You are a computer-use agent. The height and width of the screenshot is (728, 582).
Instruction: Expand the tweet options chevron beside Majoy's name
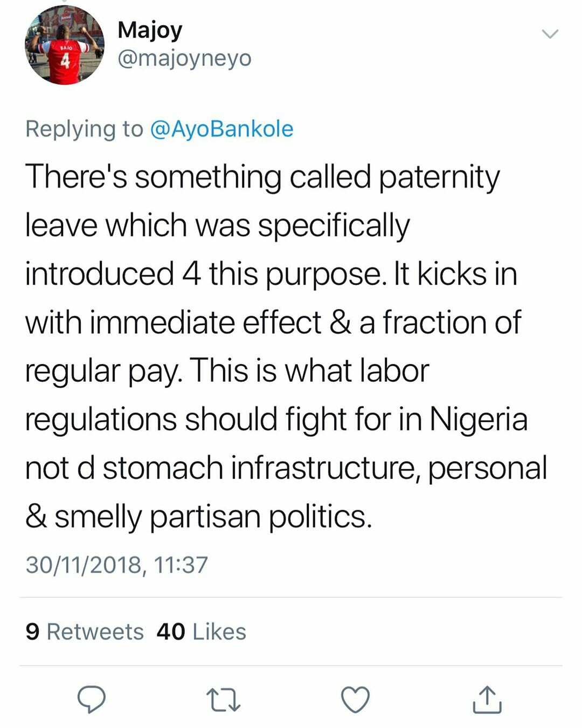point(550,34)
